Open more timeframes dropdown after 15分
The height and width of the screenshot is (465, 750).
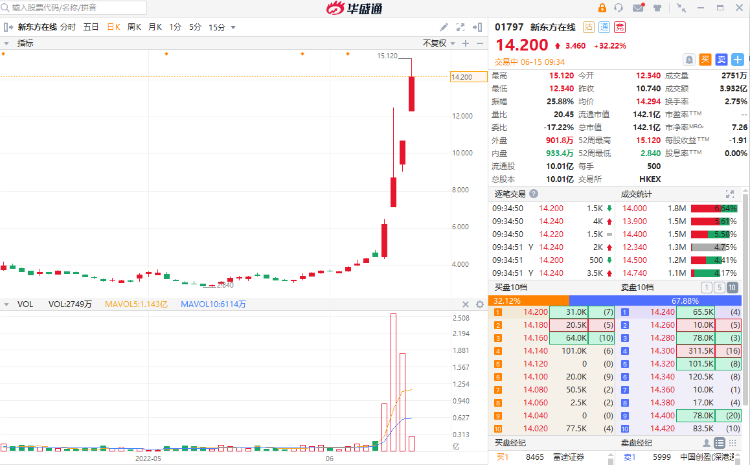pyautogui.click(x=233, y=27)
